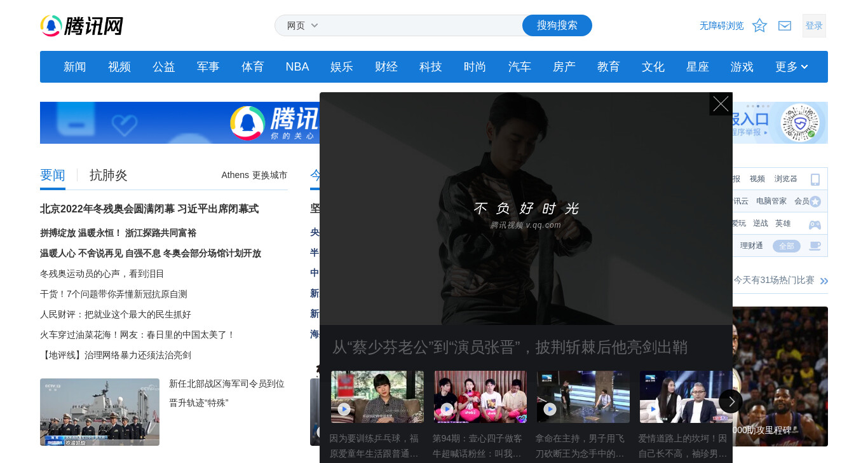Click the mobile phone icon in services panel
This screenshot has width=868, height=463.
(x=815, y=179)
